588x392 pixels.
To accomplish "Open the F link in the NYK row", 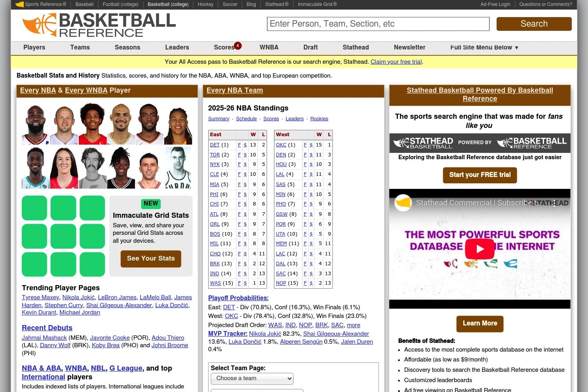I will click(239, 164).
